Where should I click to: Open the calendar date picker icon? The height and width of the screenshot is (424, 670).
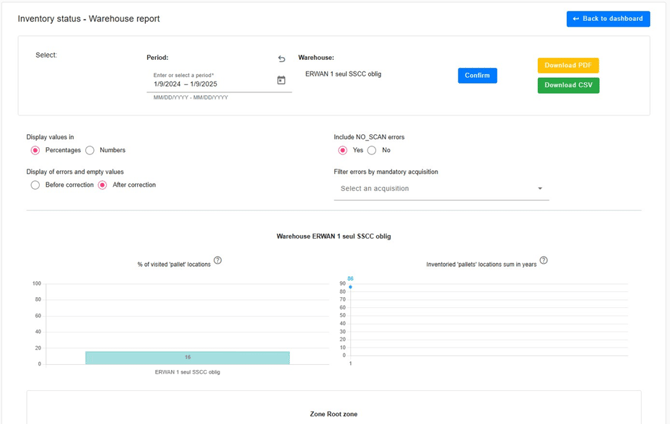(281, 80)
